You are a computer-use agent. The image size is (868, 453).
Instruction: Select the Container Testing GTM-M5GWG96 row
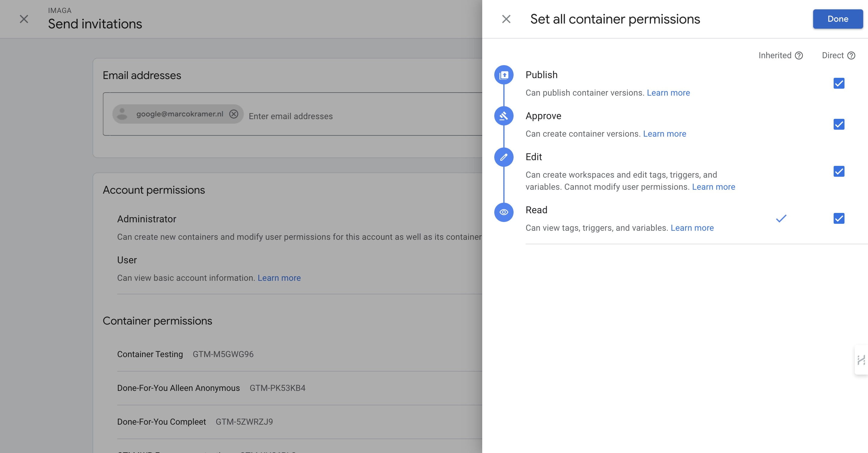pyautogui.click(x=185, y=354)
